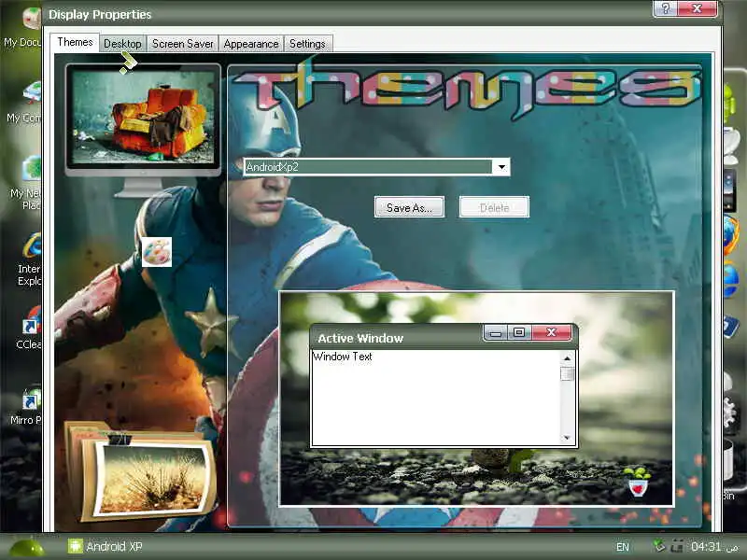
Task: Click the green safely-remove tray icon
Action: coord(658,545)
